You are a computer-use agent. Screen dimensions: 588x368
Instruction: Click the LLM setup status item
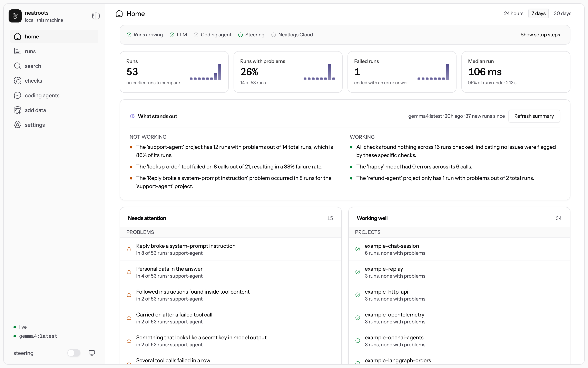click(x=178, y=35)
